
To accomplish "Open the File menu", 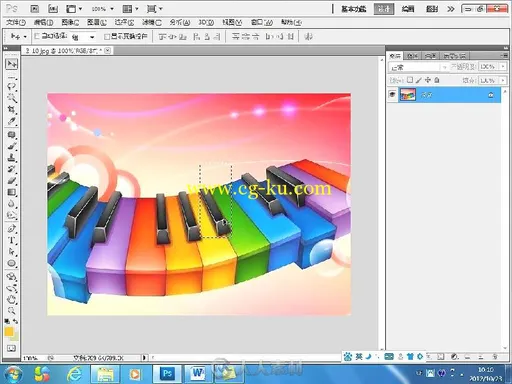I will point(16,22).
